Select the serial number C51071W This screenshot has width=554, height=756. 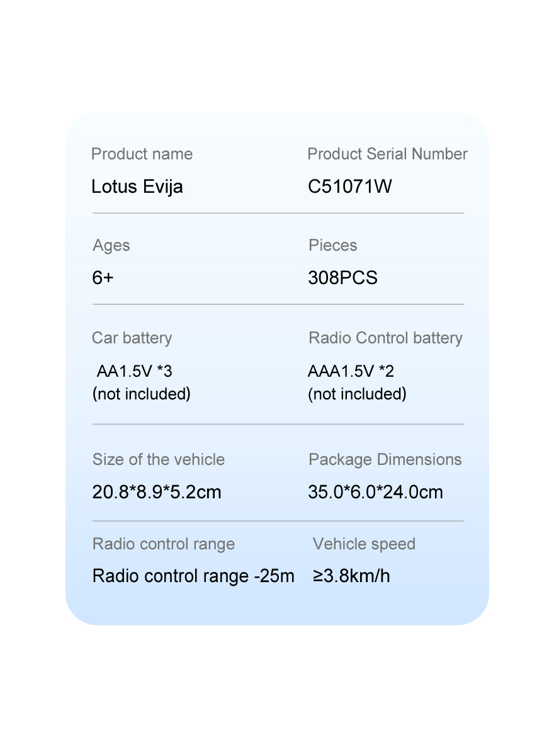click(x=350, y=186)
